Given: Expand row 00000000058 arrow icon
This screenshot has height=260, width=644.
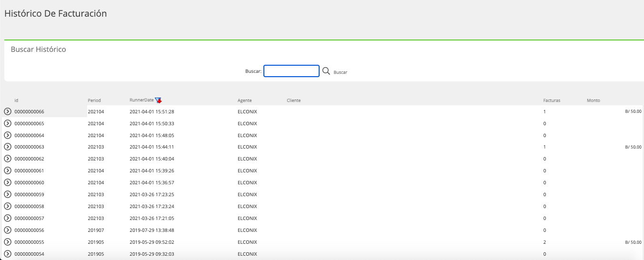Looking at the screenshot, I should pyautogui.click(x=8, y=206).
